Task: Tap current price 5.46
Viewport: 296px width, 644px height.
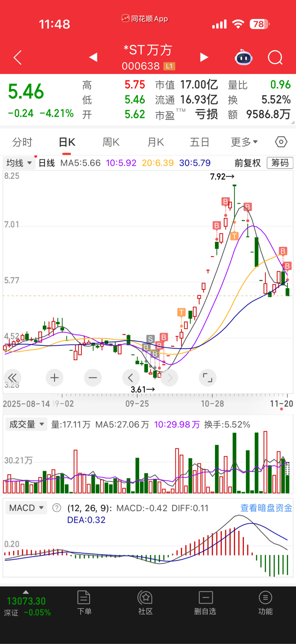Action: click(26, 92)
